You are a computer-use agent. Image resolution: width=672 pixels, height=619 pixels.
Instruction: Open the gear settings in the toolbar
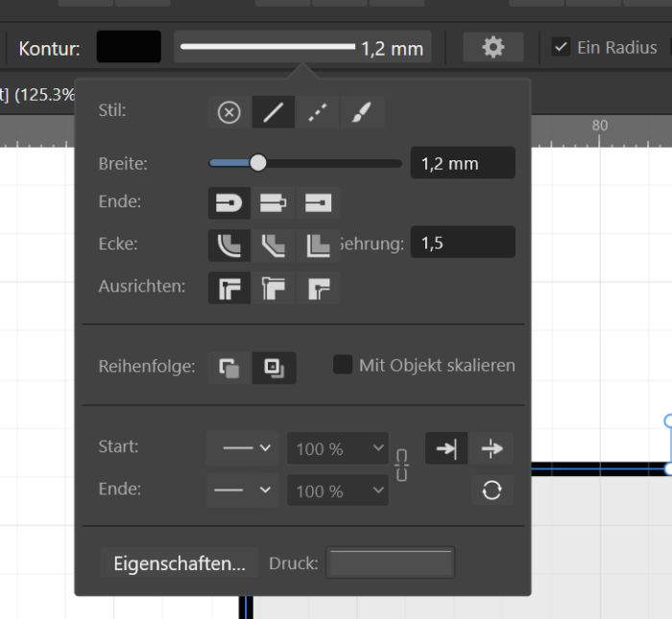coord(492,47)
